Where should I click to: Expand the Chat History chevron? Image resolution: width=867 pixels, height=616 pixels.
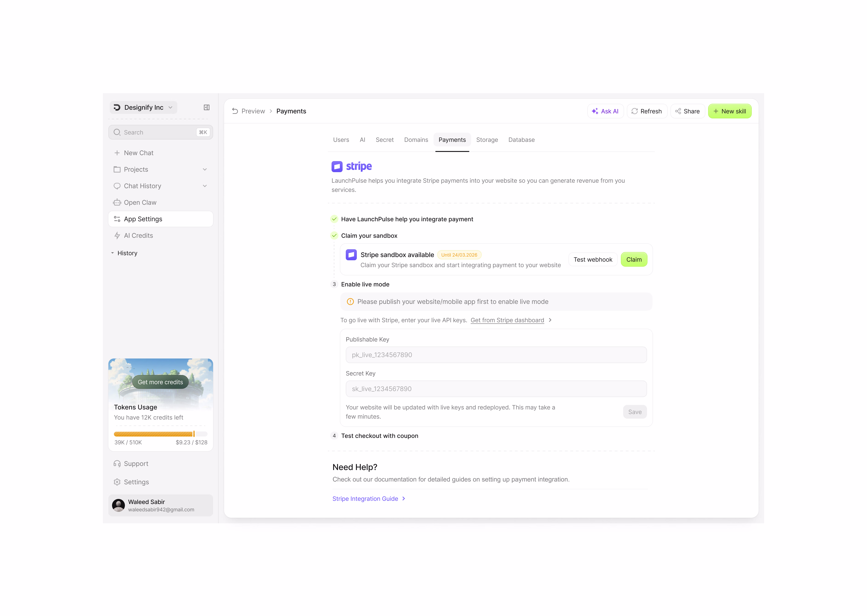[x=205, y=186]
